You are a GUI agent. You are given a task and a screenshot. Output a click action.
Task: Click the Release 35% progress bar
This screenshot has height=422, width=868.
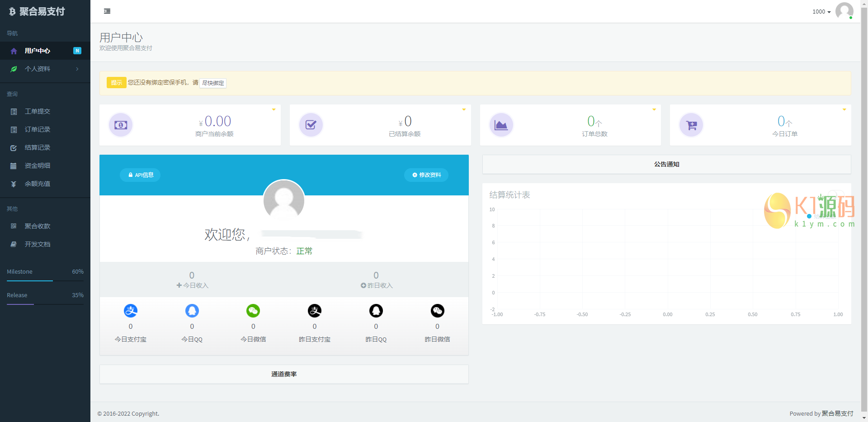[45, 304]
